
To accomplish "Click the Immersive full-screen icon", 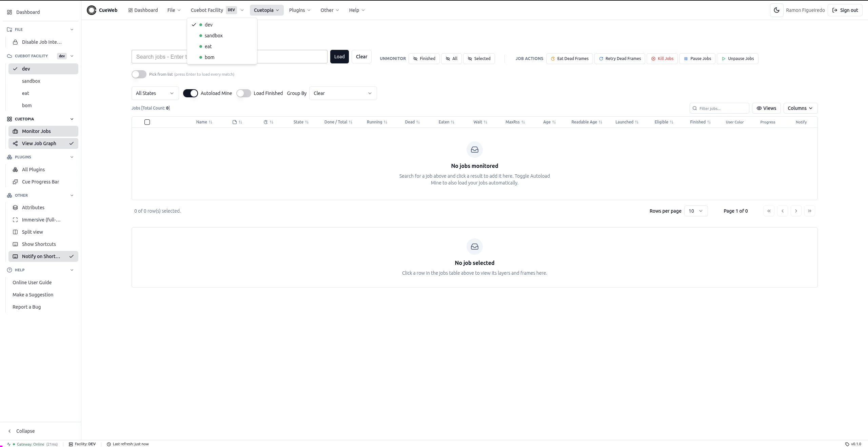I will click(x=15, y=220).
